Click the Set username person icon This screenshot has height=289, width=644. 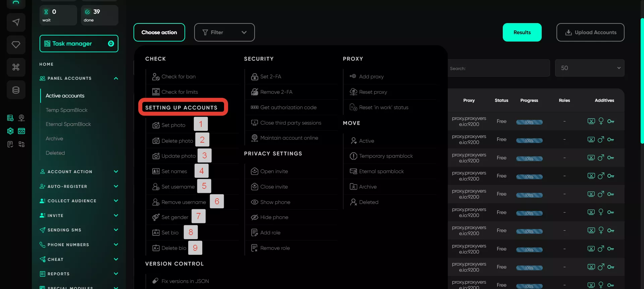click(x=156, y=187)
